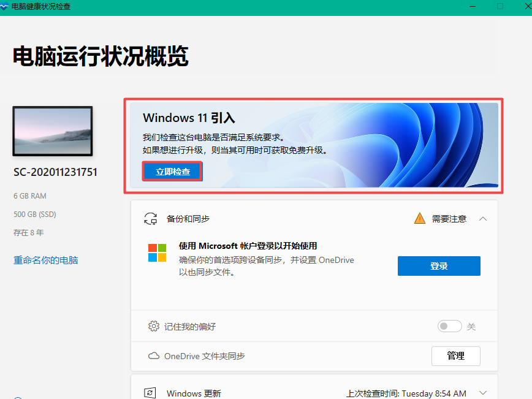Image resolution: width=532 pixels, height=399 pixels.
Task: Click the 关 state label
Action: [x=471, y=327]
